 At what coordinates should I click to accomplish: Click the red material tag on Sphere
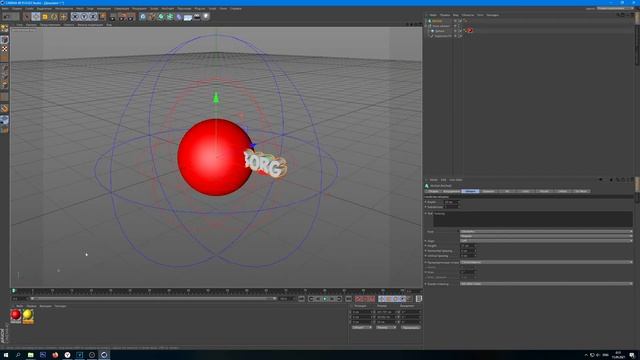[x=470, y=31]
